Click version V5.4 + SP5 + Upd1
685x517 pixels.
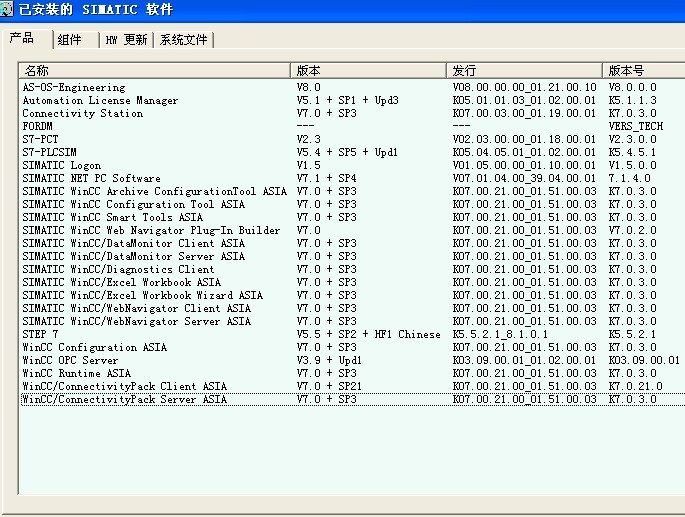coord(347,153)
